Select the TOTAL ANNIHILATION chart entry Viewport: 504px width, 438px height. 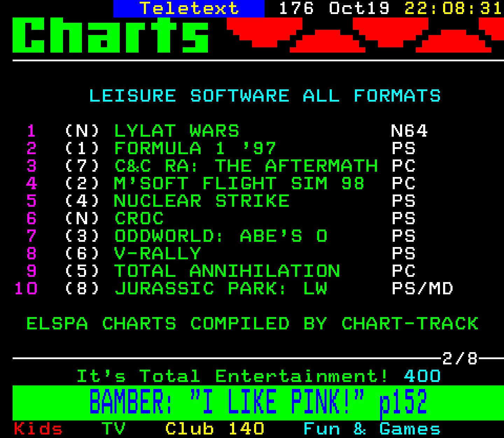(x=227, y=271)
